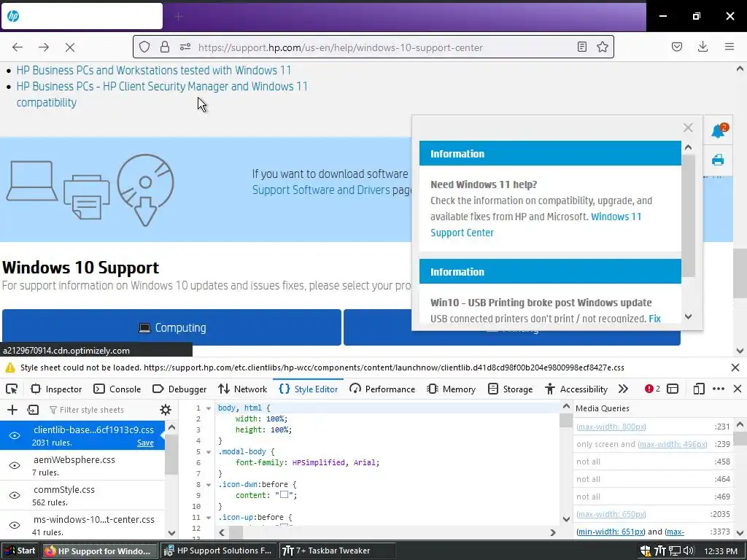View site security via the padlock icon
The width and height of the screenshot is (747, 560).
click(x=165, y=47)
